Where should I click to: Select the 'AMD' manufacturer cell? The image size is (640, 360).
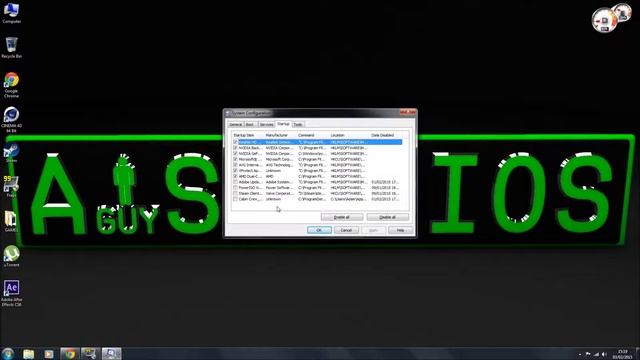click(270, 176)
